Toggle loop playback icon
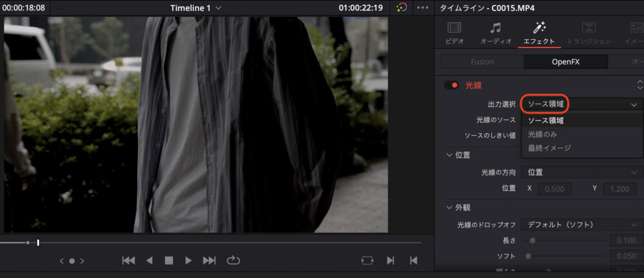Screen dimensions: 644x278 click(232, 261)
